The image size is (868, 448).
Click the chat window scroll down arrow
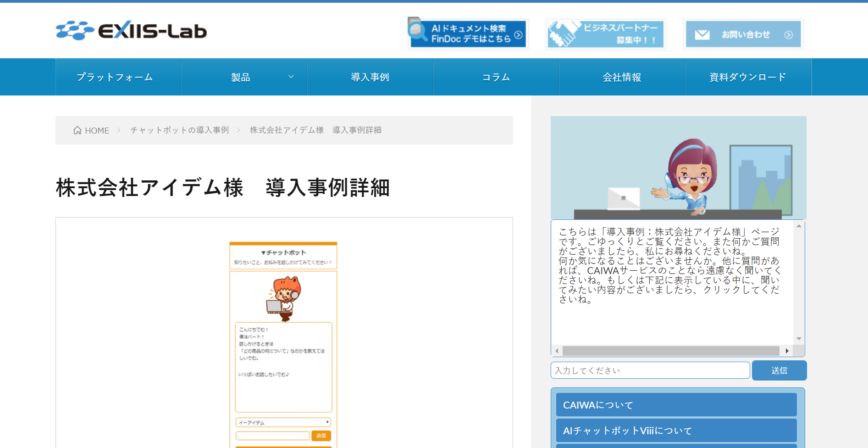click(799, 339)
